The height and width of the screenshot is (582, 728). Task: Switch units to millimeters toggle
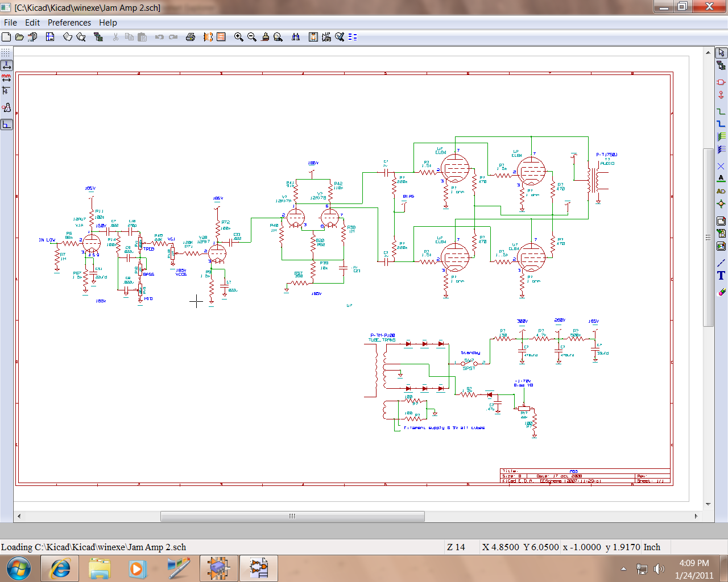coord(6,78)
